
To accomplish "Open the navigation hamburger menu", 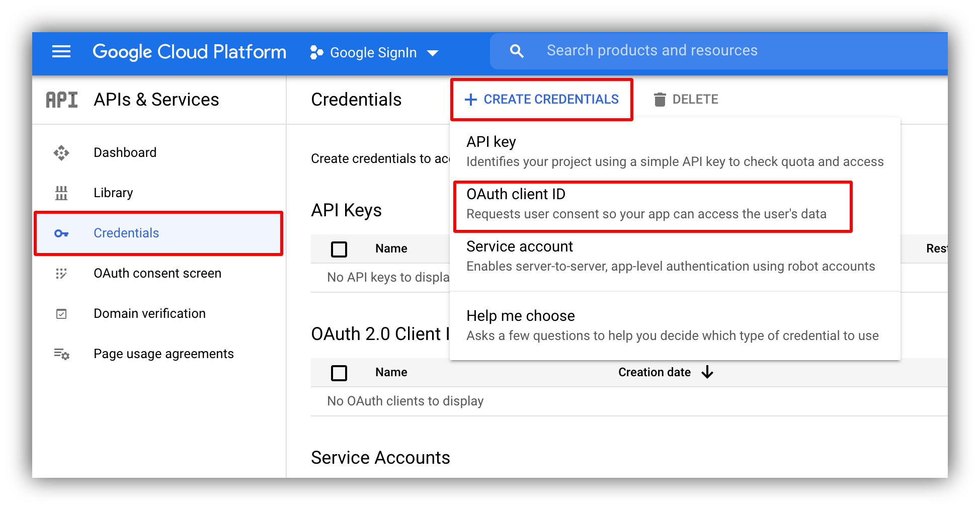I will pyautogui.click(x=61, y=51).
